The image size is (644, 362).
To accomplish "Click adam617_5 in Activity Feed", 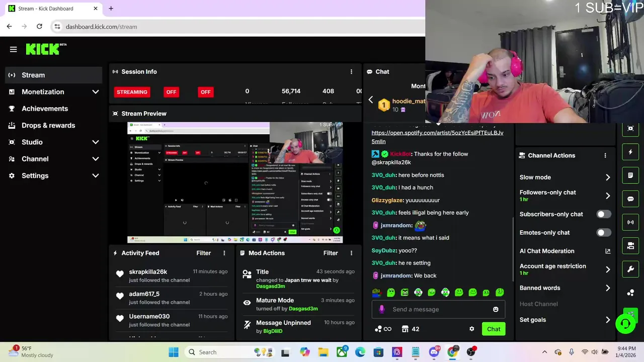I will [144, 294].
